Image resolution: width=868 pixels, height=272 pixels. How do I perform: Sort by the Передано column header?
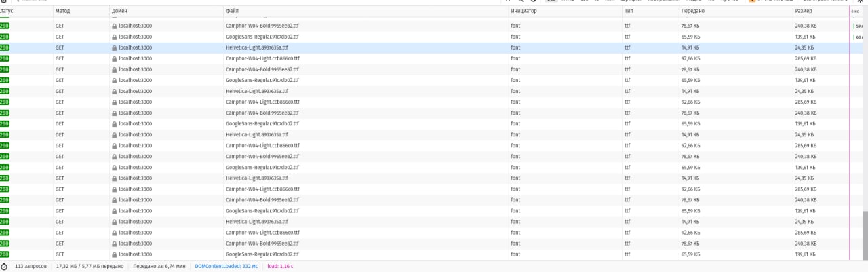pyautogui.click(x=736, y=11)
